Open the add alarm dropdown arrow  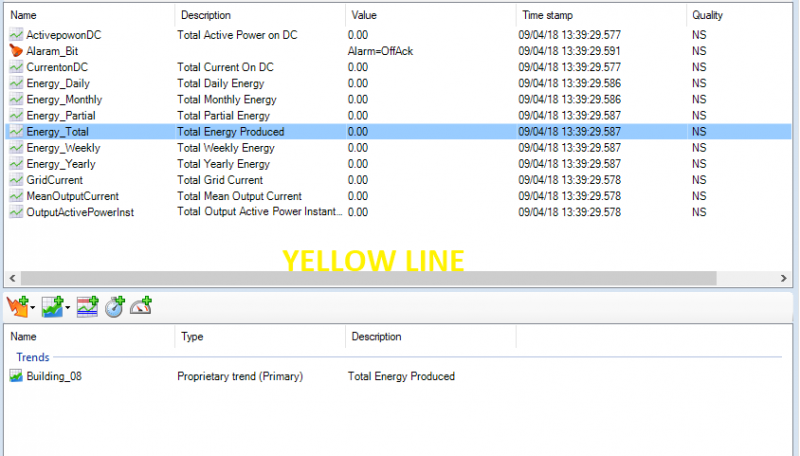pyautogui.click(x=33, y=308)
